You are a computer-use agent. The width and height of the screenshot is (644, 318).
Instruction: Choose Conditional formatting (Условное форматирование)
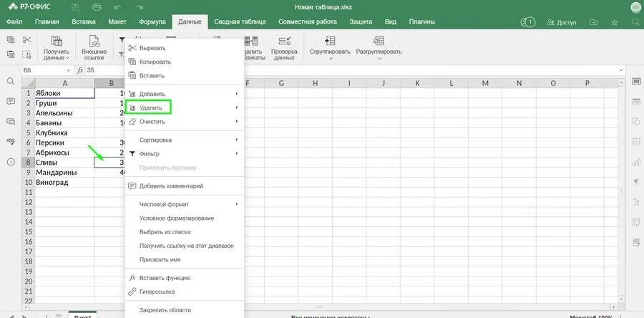point(185,218)
